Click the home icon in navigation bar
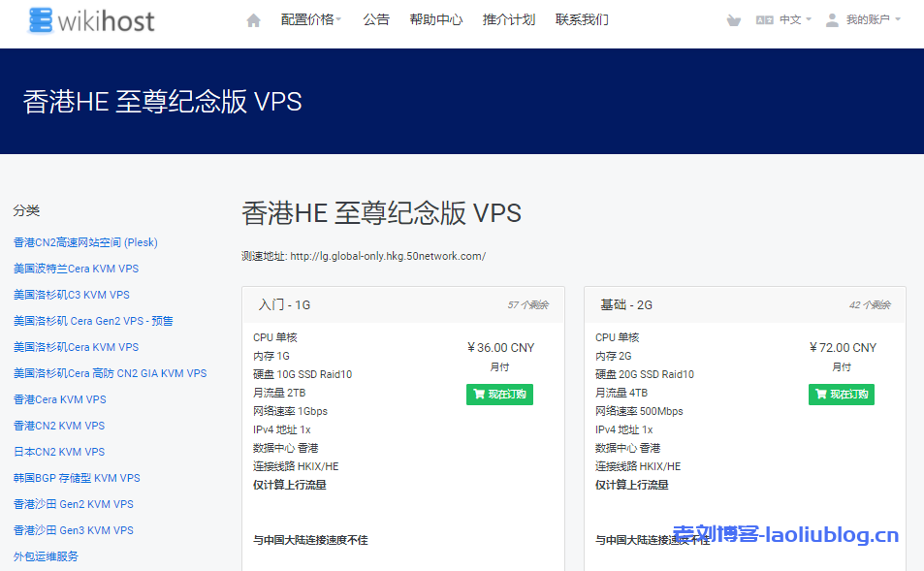 pos(253,20)
